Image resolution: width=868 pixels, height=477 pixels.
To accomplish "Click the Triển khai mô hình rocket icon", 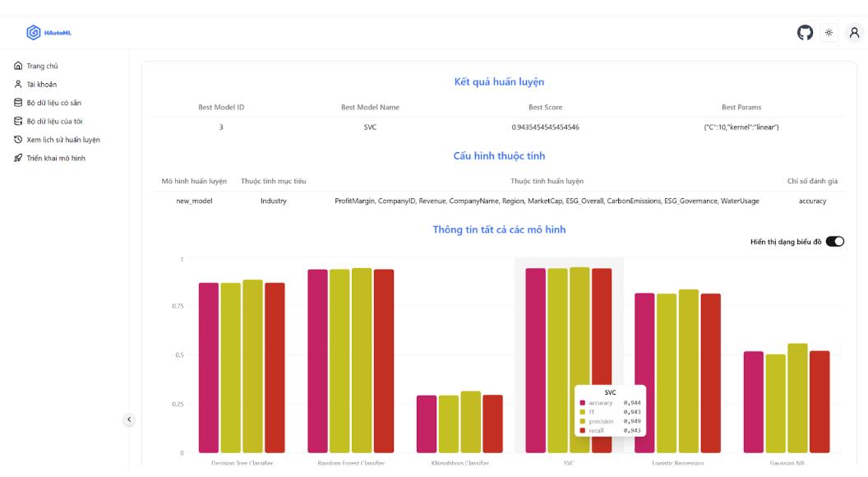I will (x=18, y=158).
